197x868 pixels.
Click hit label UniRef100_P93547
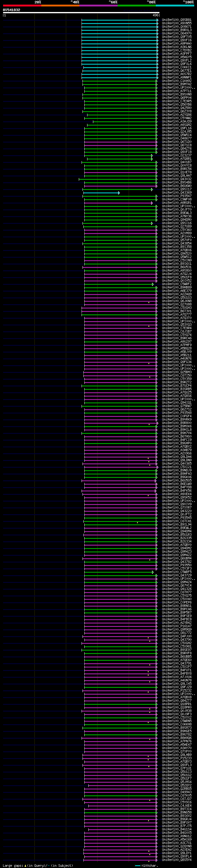pos(177,196)
